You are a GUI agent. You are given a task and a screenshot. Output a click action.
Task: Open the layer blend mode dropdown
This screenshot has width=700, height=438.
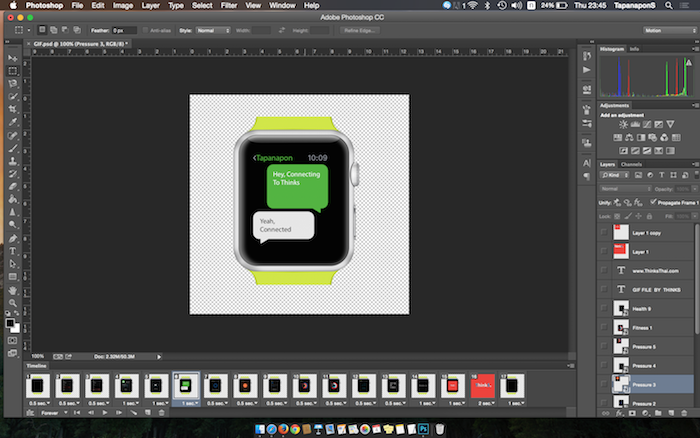625,188
